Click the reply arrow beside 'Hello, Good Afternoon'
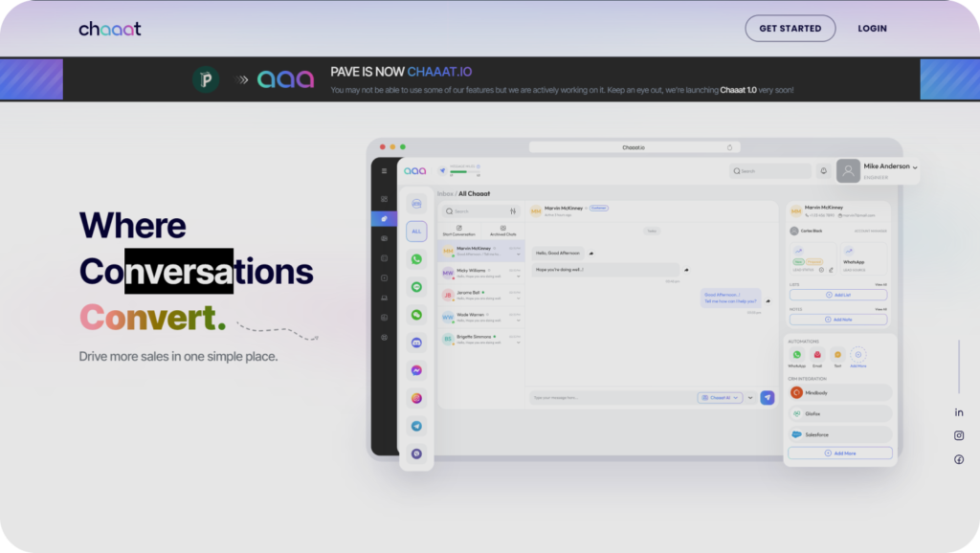This screenshot has width=980, height=553. [x=590, y=254]
